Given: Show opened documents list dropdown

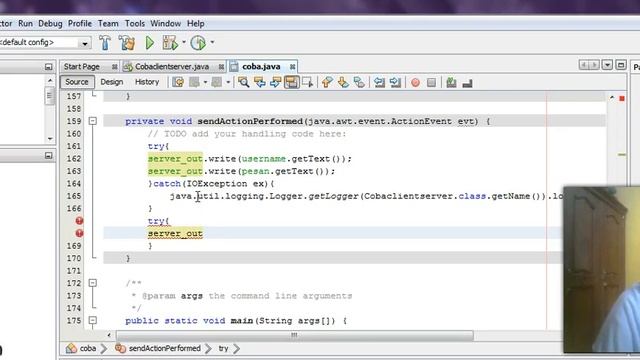Looking at the screenshot, I should tap(607, 65).
